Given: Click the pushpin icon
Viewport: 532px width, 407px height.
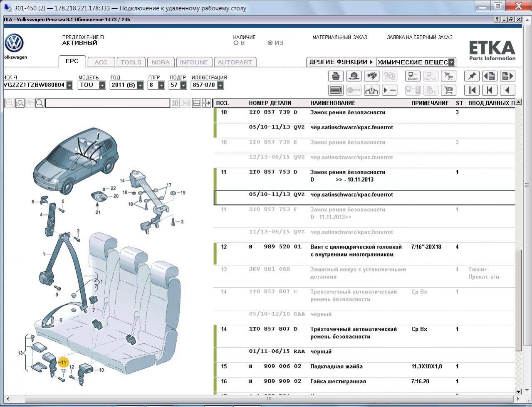Looking at the screenshot, I should coord(472,76).
